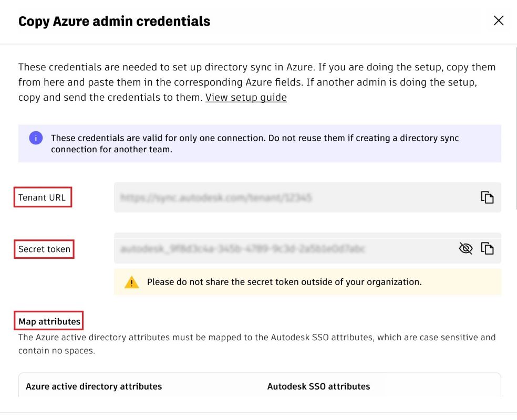The height and width of the screenshot is (420, 517).
Task: Close the Azure admin credentials dialog
Action: (x=499, y=20)
